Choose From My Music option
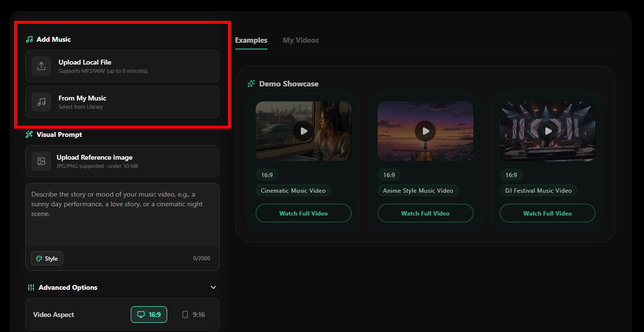The height and width of the screenshot is (332, 644). 122,102
